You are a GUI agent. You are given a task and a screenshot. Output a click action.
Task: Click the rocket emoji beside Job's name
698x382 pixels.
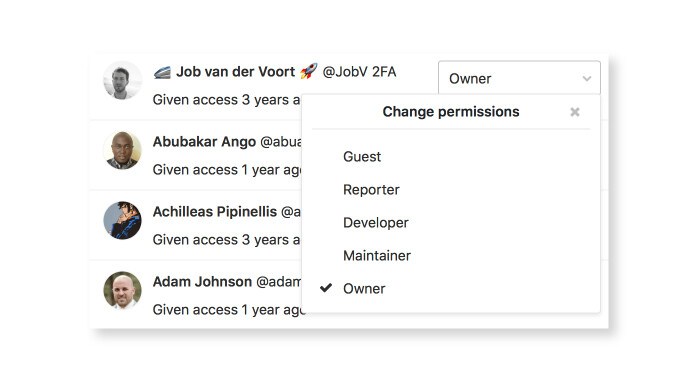pos(308,71)
